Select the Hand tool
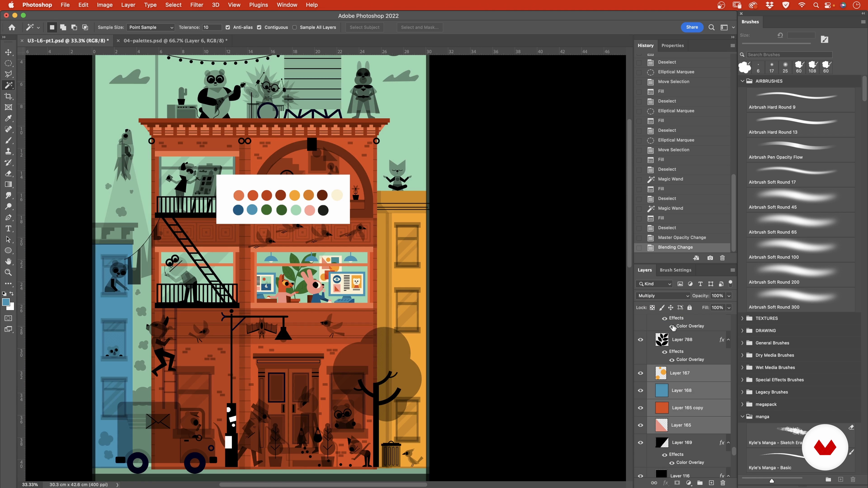868x488 pixels. (x=8, y=261)
